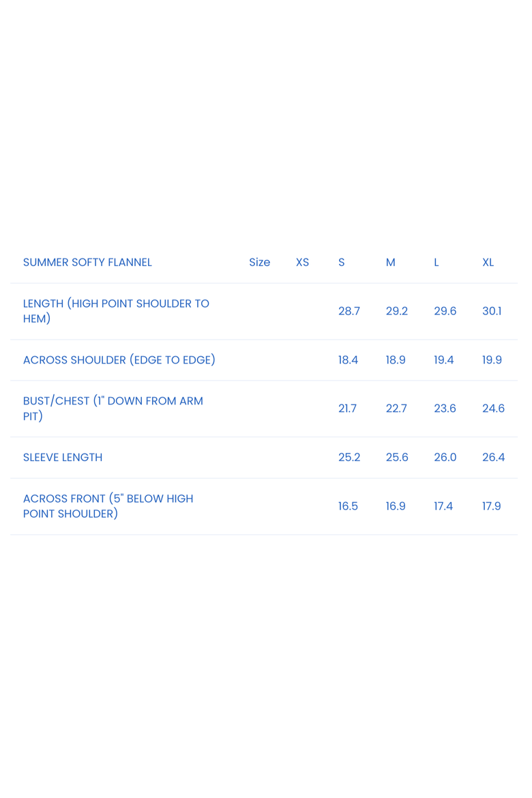Click the 30.1 length value for XL
Viewport: 532px width, 798px height.
(x=492, y=311)
